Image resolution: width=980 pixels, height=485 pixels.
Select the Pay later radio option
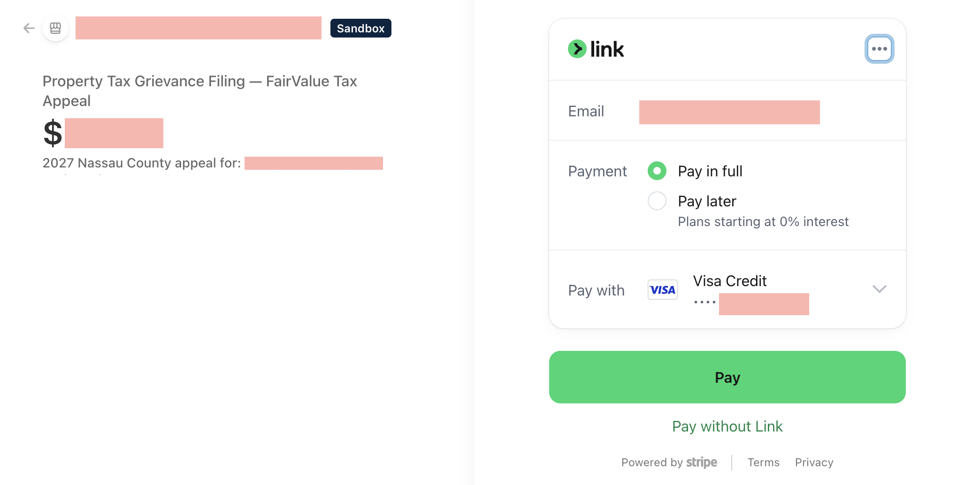(657, 201)
